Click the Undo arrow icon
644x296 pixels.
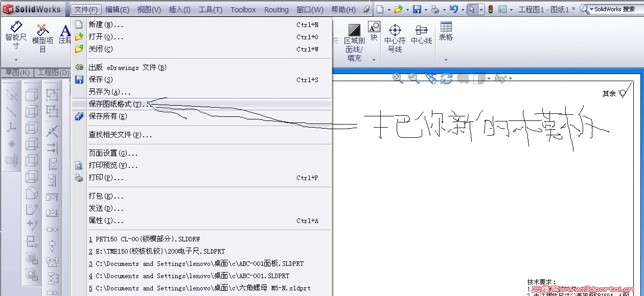(453, 9)
